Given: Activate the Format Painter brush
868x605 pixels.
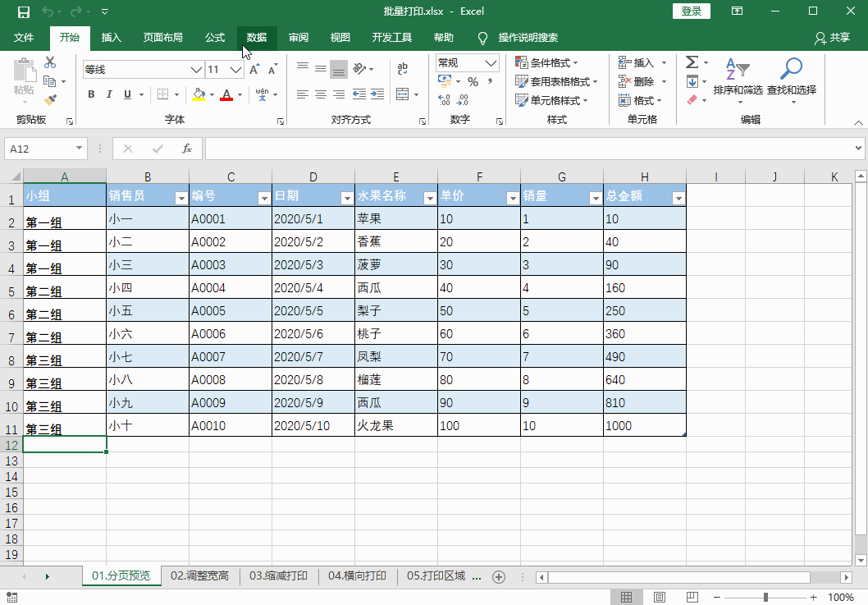Looking at the screenshot, I should [50, 99].
